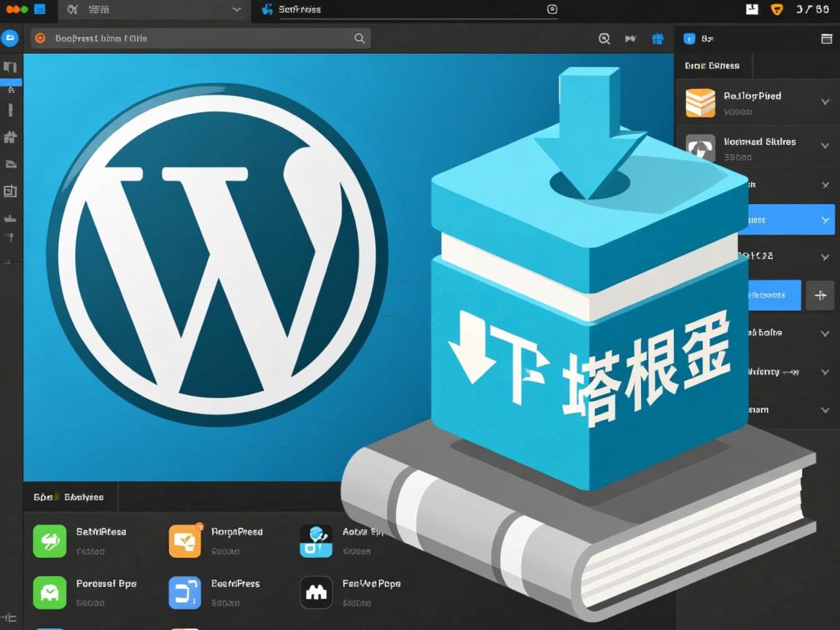Image resolution: width=840 pixels, height=630 pixels.
Task: Open the dropdown arrow beside the first browser tab
Action: 235,9
